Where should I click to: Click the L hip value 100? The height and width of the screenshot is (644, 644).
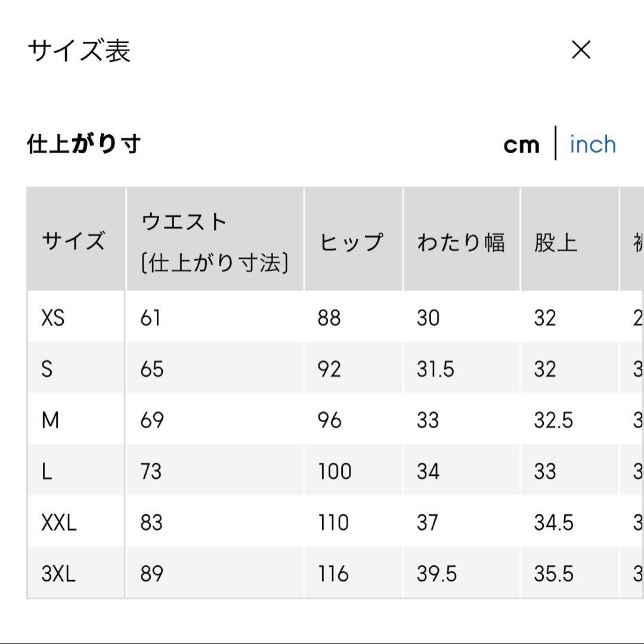[x=335, y=472]
